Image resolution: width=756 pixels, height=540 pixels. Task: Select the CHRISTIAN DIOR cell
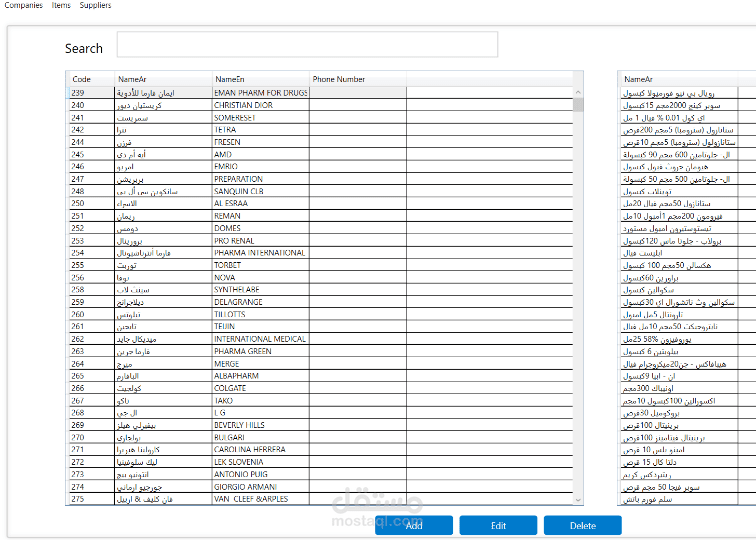pos(261,105)
